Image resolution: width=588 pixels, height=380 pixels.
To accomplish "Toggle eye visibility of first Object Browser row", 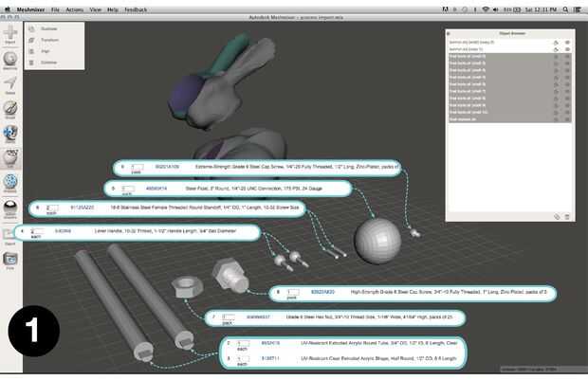I will (x=567, y=43).
